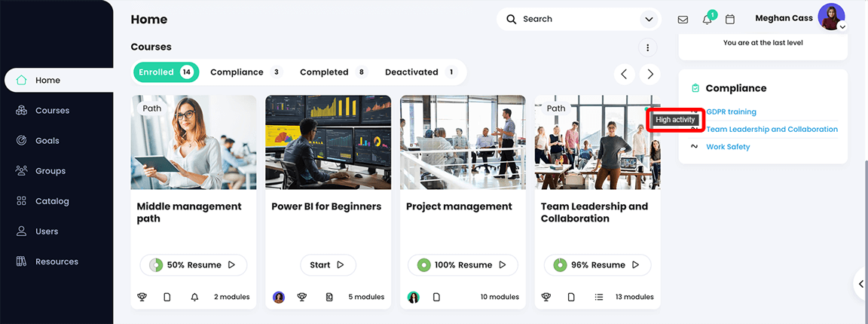
Task: Click trophy icon on Power BI card
Action: [301, 298]
